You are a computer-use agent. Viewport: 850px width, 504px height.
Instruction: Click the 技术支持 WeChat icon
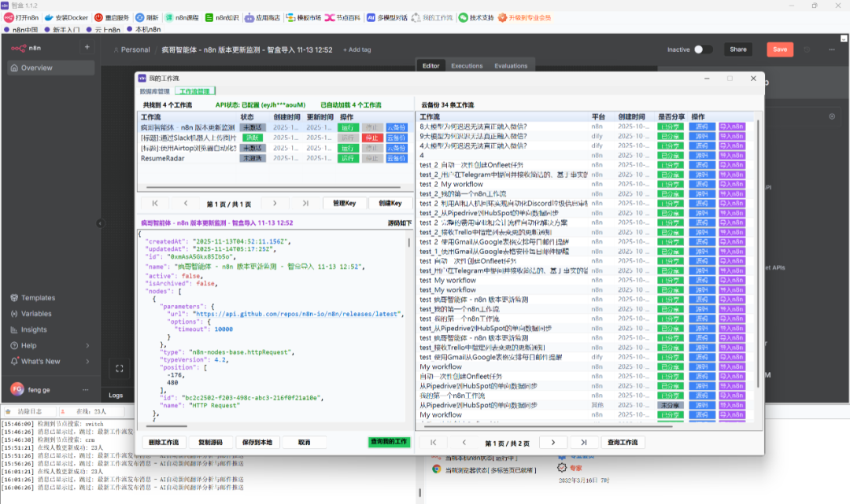(463, 17)
